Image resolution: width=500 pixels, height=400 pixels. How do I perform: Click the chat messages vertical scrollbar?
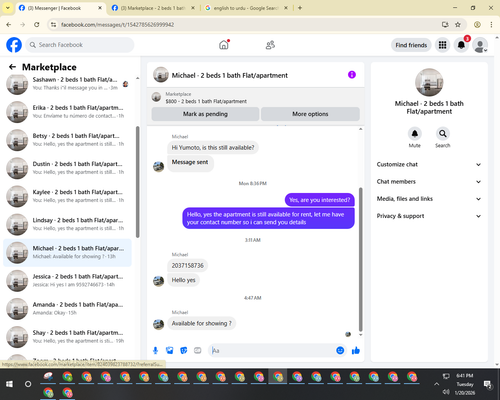tap(360, 259)
